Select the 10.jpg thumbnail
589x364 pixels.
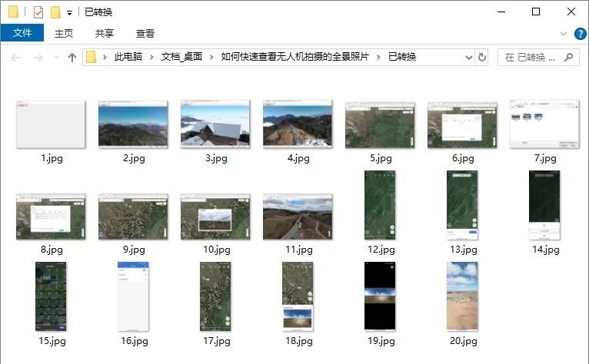coord(215,217)
